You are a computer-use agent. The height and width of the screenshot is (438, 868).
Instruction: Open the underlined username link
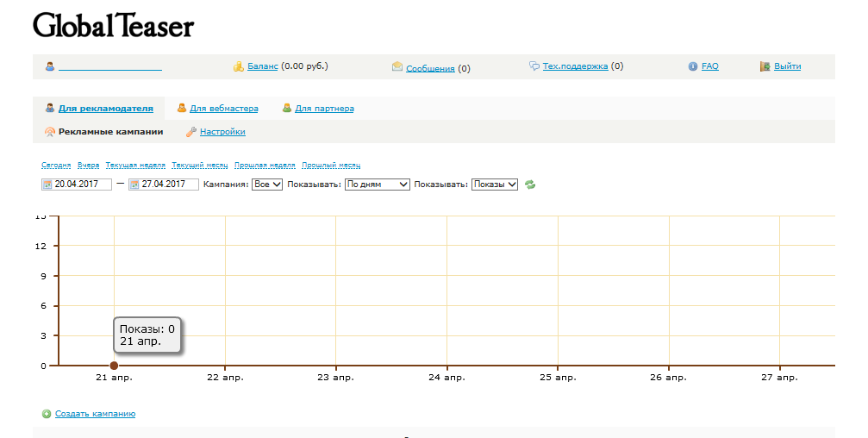(x=110, y=67)
